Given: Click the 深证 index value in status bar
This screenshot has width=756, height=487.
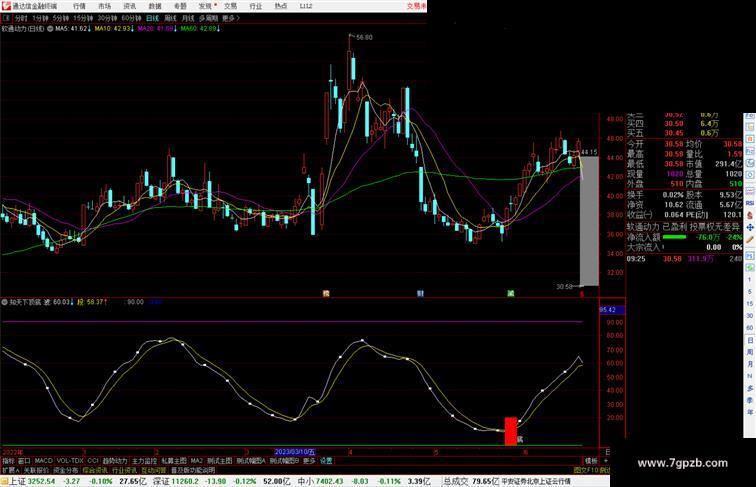Looking at the screenshot, I should click(x=185, y=481).
